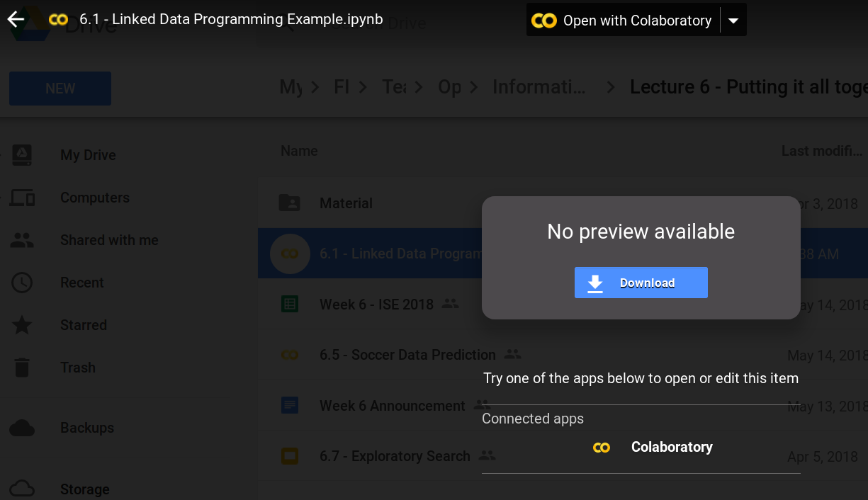
Task: Click the Informati… breadcrumb folder
Action: tap(539, 87)
